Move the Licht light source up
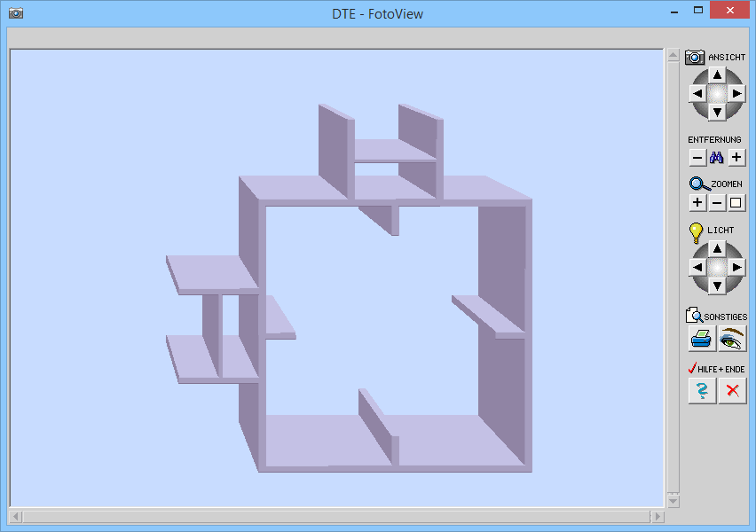 tap(717, 248)
